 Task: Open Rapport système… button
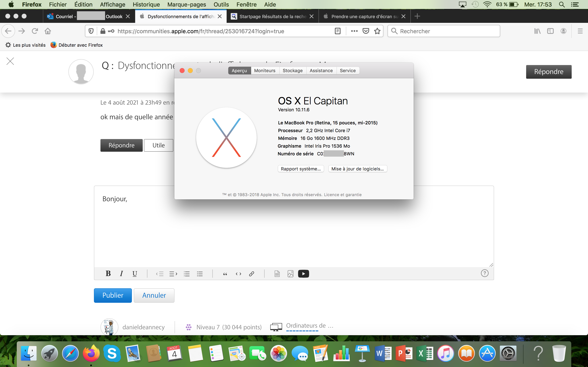tap(301, 169)
